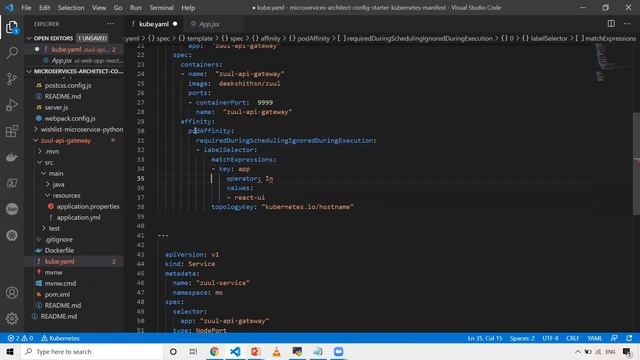Open the Go menu

[118, 8]
